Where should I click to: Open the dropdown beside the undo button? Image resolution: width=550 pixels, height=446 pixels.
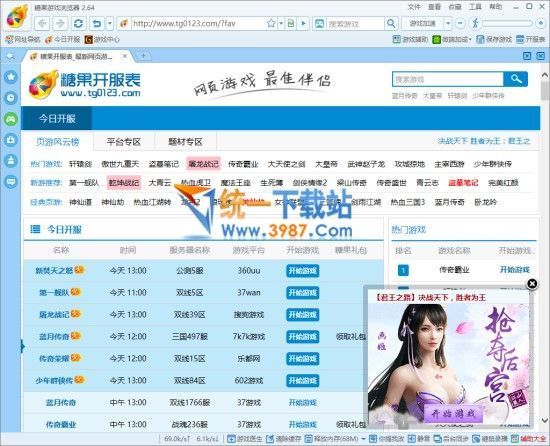pos(110,23)
